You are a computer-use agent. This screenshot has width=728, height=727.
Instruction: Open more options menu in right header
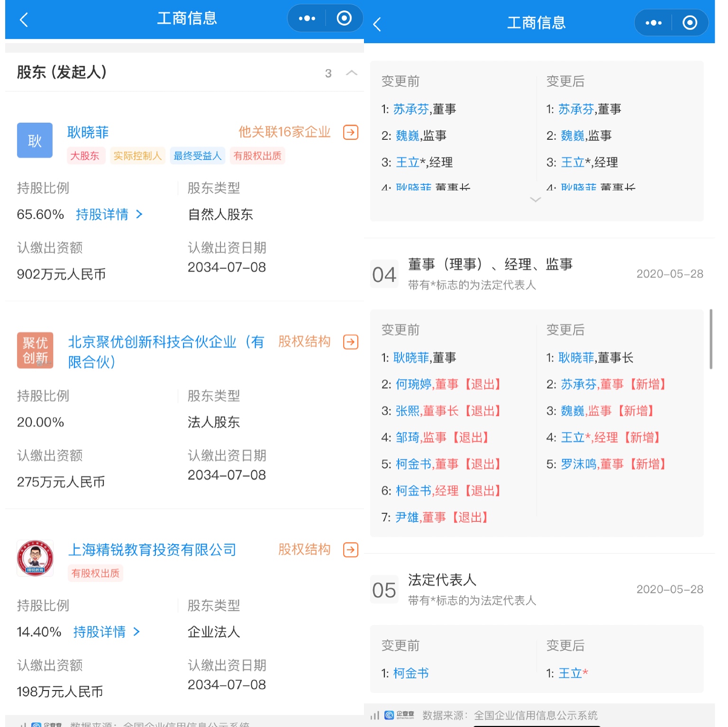tap(653, 23)
